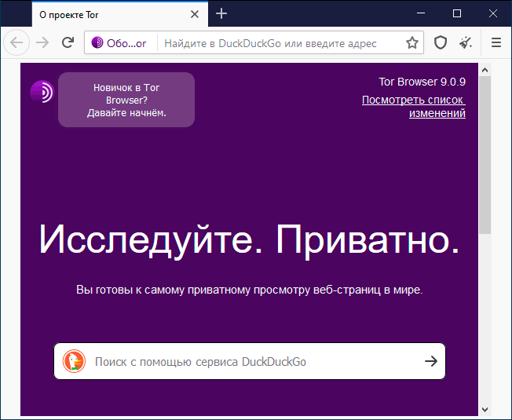The image size is (512, 420).
Task: Open the 'Новичок в Tor Browser?' onboarding bubble
Action: coord(126,100)
